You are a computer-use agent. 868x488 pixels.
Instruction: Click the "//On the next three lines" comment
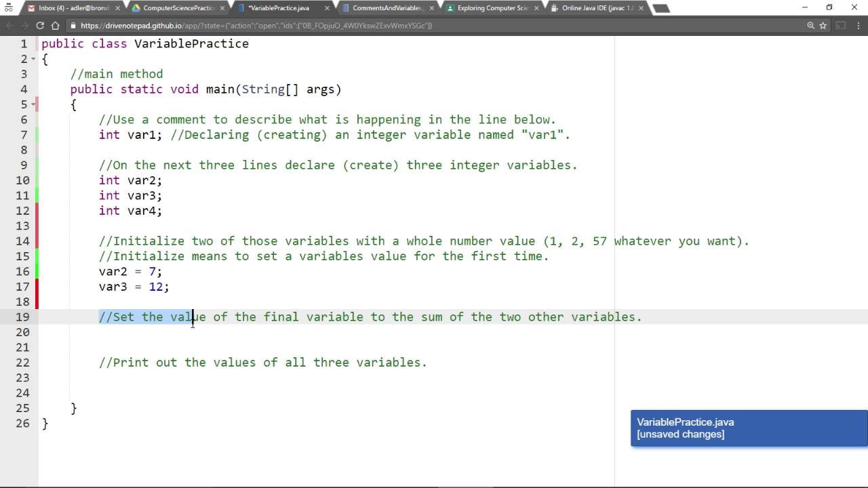(338, 165)
